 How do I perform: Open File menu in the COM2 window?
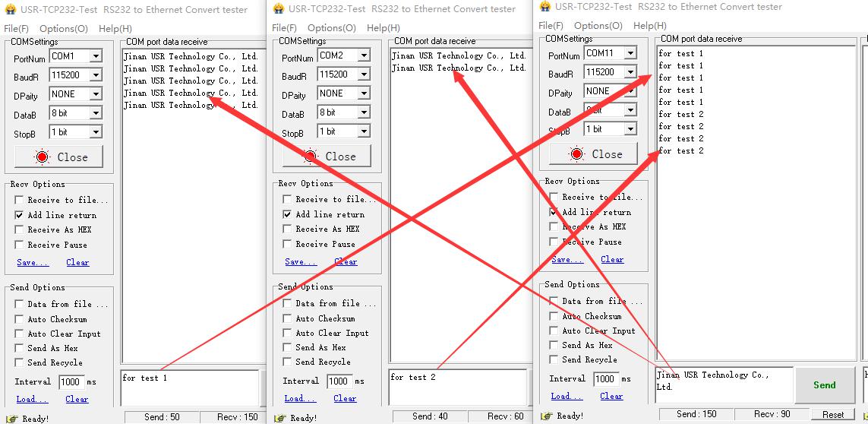coord(284,27)
